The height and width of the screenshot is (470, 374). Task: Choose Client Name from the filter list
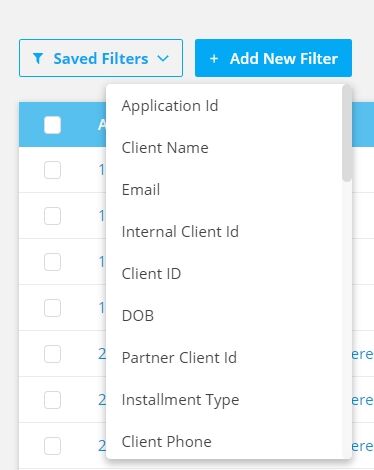(165, 148)
